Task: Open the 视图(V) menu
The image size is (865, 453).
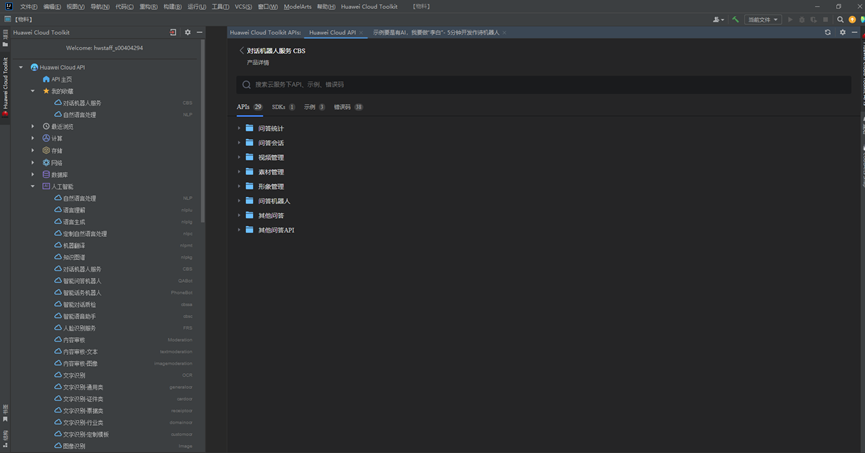Action: (x=76, y=7)
